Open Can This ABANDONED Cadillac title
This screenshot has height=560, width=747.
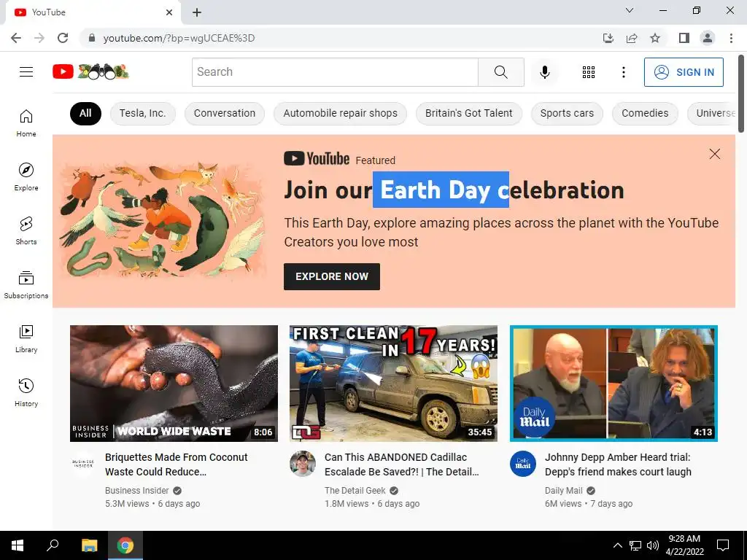point(402,464)
